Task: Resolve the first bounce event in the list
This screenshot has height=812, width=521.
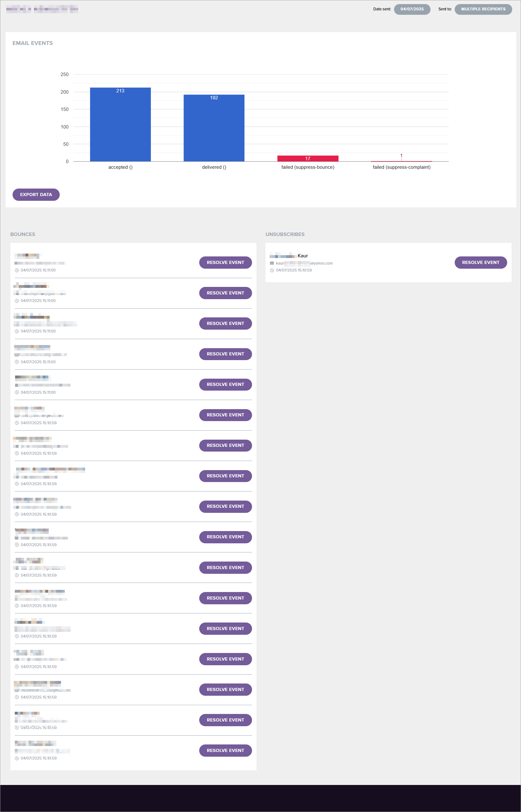Action: pos(225,262)
